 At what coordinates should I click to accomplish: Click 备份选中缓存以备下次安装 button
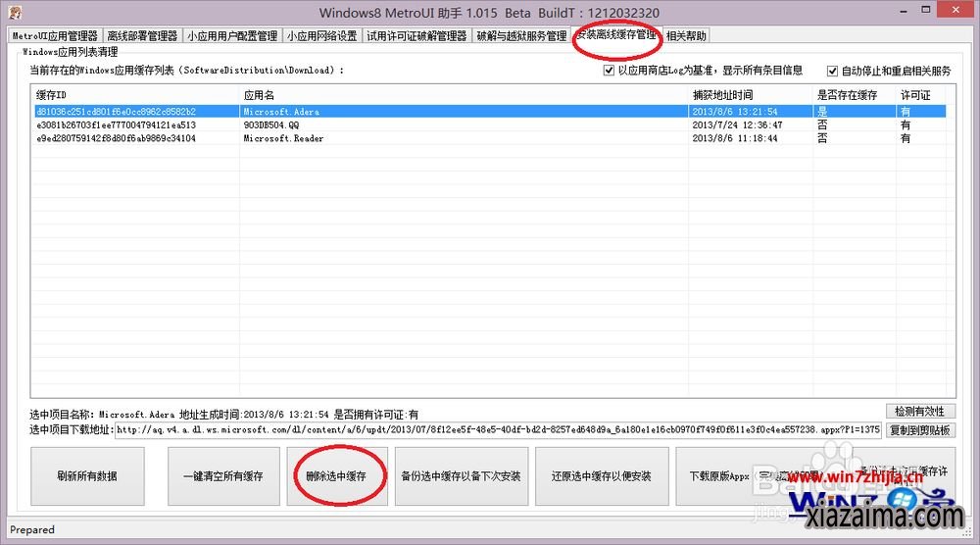(462, 476)
